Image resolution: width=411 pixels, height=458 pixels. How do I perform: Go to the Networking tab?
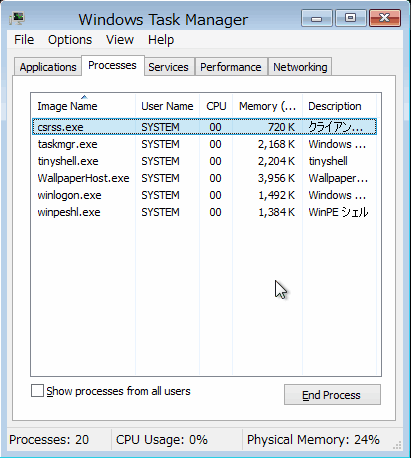click(x=300, y=67)
